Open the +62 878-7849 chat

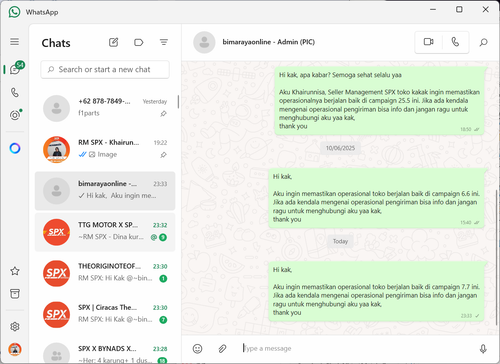pyautogui.click(x=105, y=108)
